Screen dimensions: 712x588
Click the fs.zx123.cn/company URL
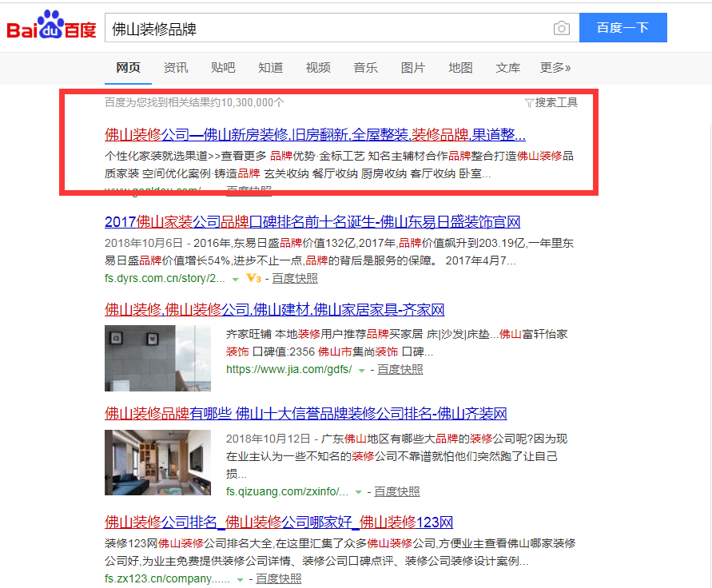click(x=168, y=578)
